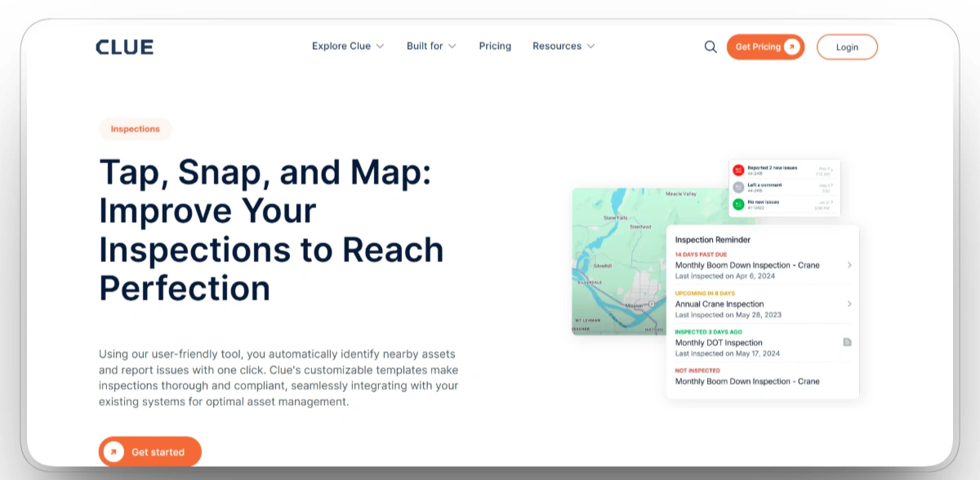The height and width of the screenshot is (480, 980).
Task: Click the Inspections tag label
Action: point(136,129)
